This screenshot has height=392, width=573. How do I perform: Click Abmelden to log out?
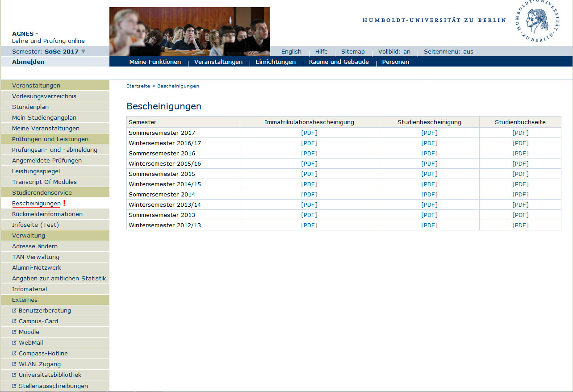(28, 62)
